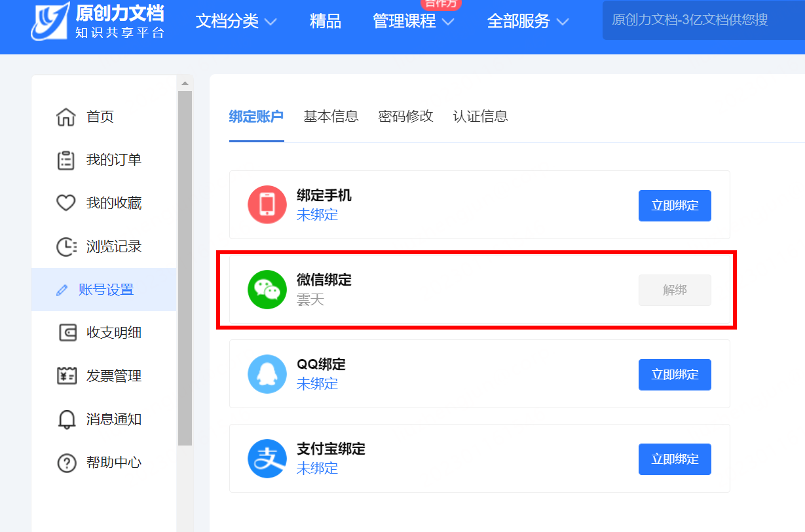The width and height of the screenshot is (805, 532).
Task: Click 立即绑定 for the phone binding
Action: coord(675,205)
